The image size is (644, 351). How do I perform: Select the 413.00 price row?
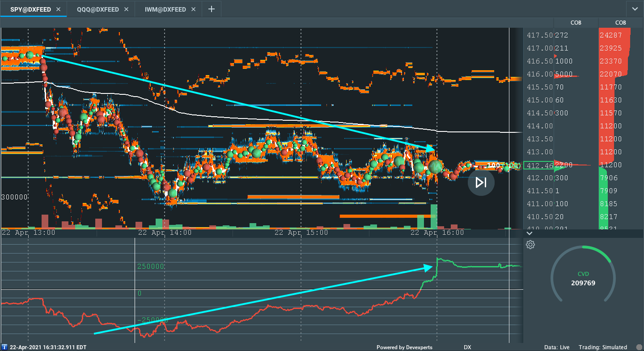pyautogui.click(x=540, y=152)
